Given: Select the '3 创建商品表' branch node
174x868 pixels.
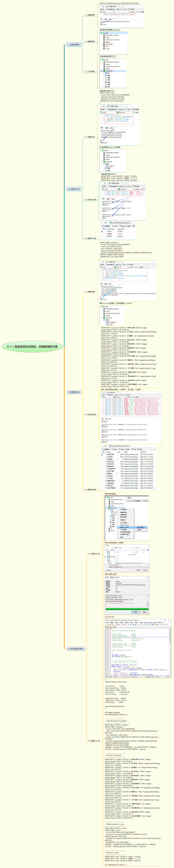Looking at the screenshot, I should pos(74,392).
